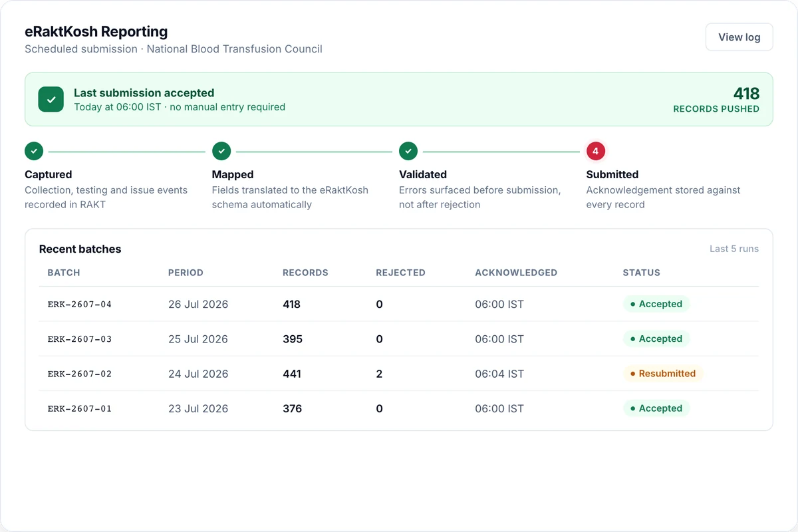Click the Resubmitted status badge
Viewport: 798px width, 532px height.
point(663,374)
